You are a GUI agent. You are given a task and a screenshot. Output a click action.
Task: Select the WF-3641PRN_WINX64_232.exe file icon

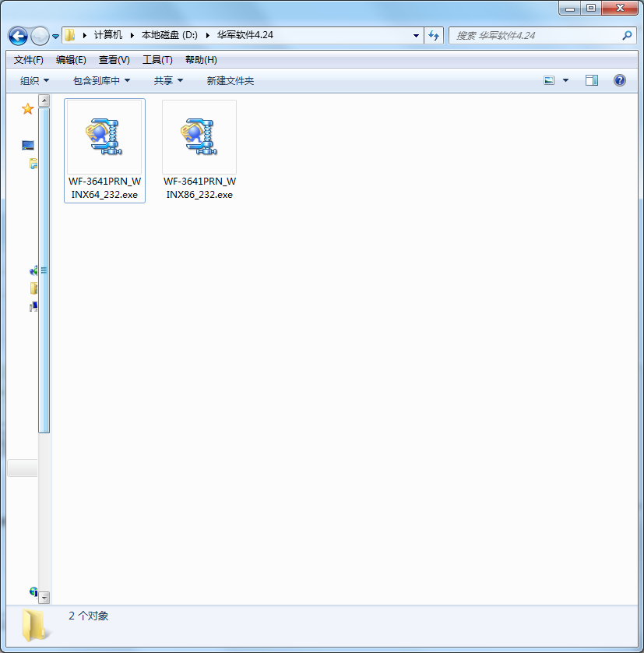click(104, 136)
